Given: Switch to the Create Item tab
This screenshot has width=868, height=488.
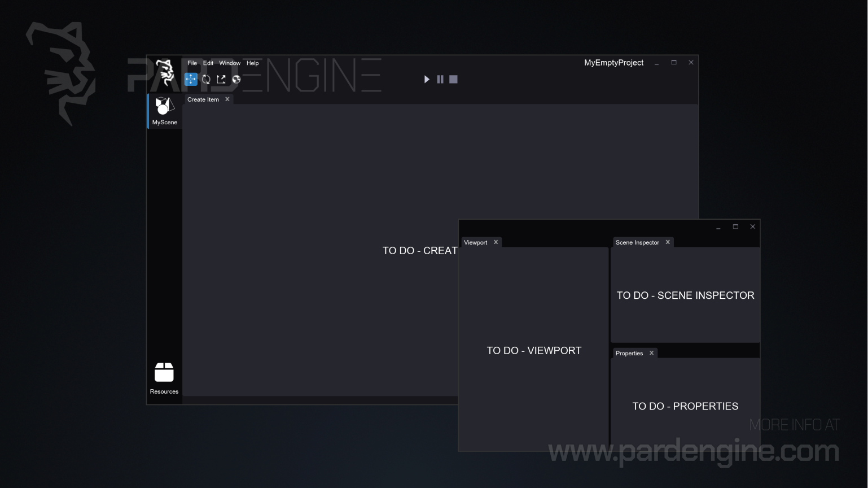Looking at the screenshot, I should click(203, 99).
